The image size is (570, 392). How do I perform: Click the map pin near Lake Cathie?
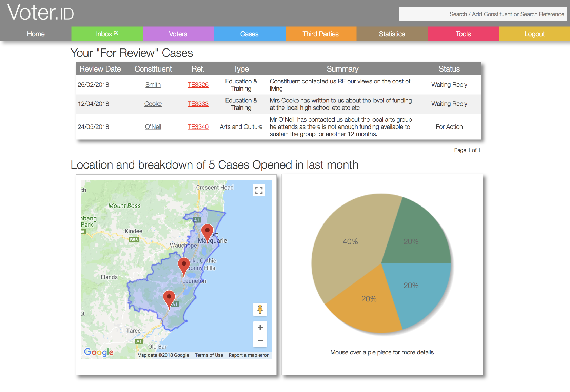point(184,265)
